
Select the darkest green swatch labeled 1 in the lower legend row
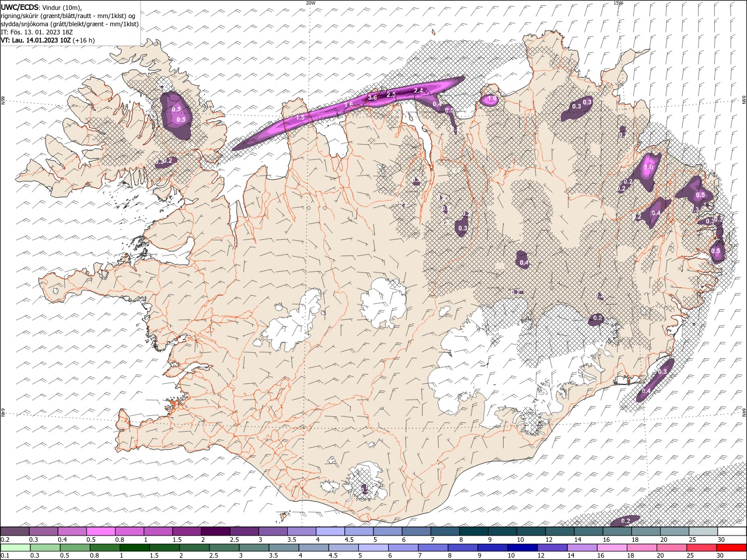pos(134,548)
